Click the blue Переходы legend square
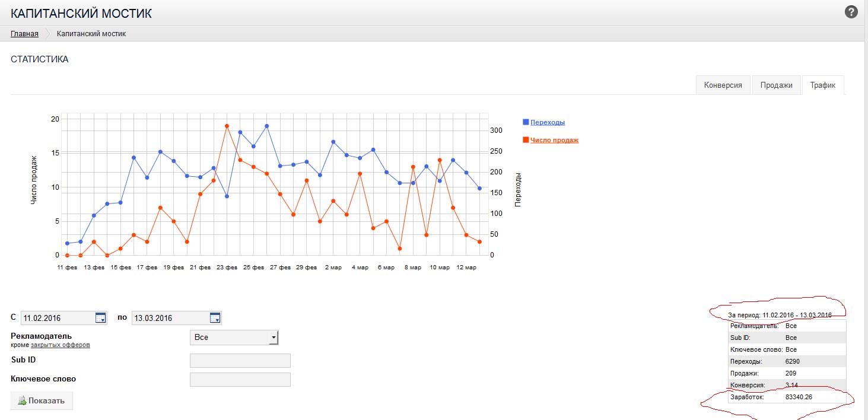This screenshot has height=420, width=868. [x=526, y=122]
